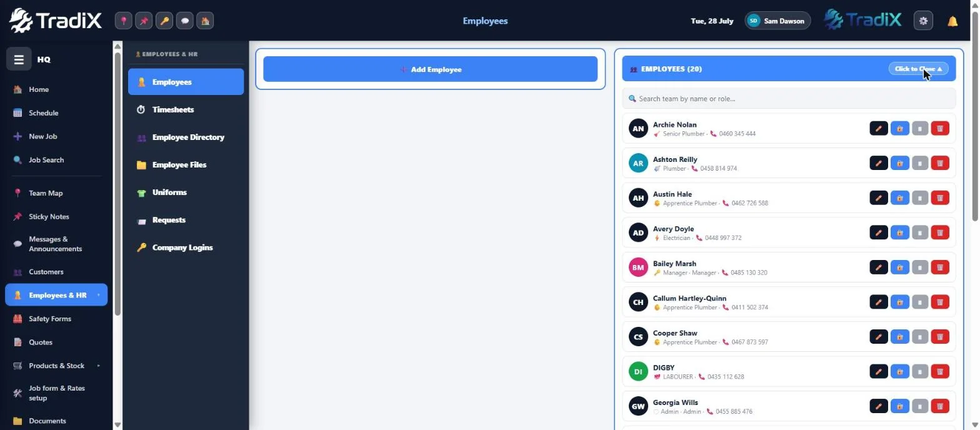Edit Callum Hartley-Quinn with the pencil icon
The width and height of the screenshot is (980, 430).
(878, 302)
